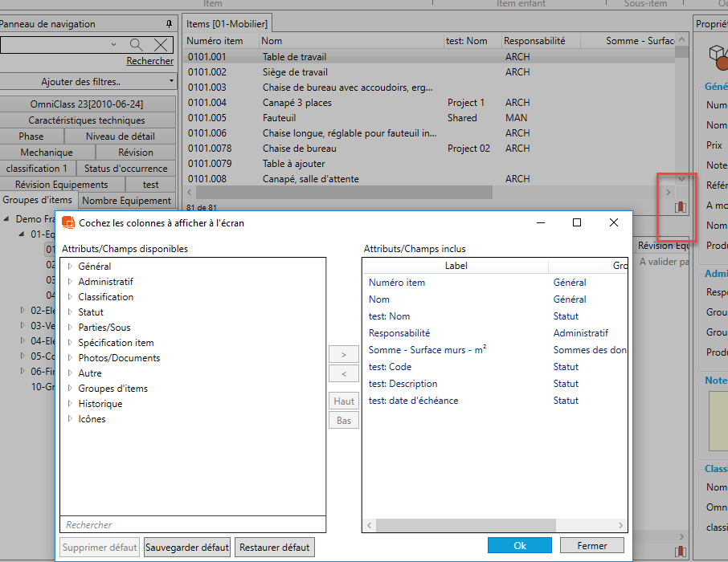Open column chooser icon below items grid

pos(681,207)
